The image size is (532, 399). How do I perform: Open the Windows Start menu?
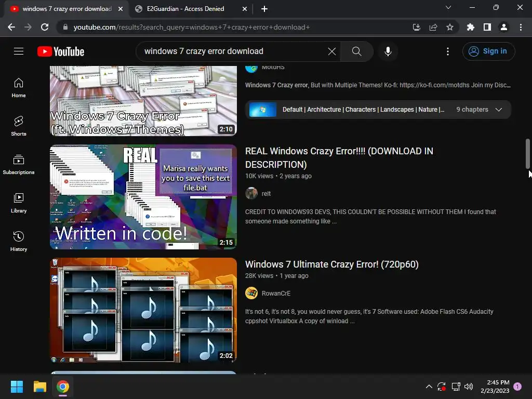coord(17,387)
